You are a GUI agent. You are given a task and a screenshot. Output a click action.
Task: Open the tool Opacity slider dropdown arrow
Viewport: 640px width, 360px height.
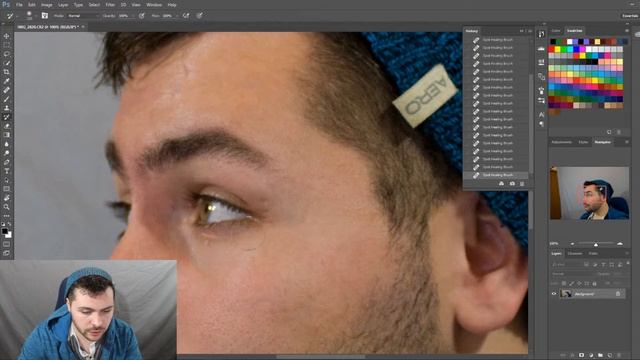pos(133,16)
